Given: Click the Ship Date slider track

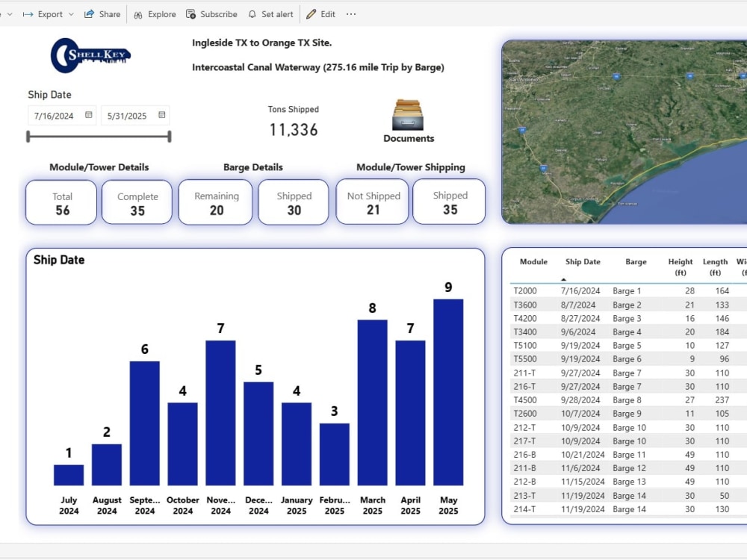Looking at the screenshot, I should tap(99, 137).
